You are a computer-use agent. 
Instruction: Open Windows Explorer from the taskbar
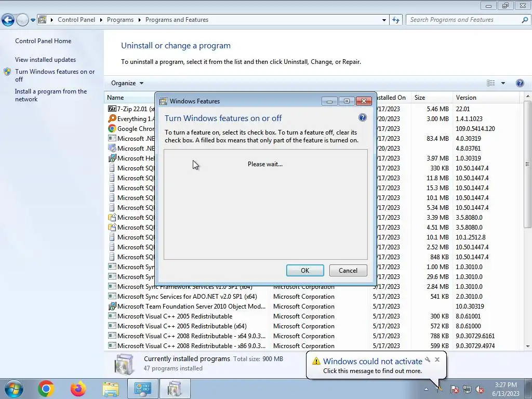pos(111,389)
